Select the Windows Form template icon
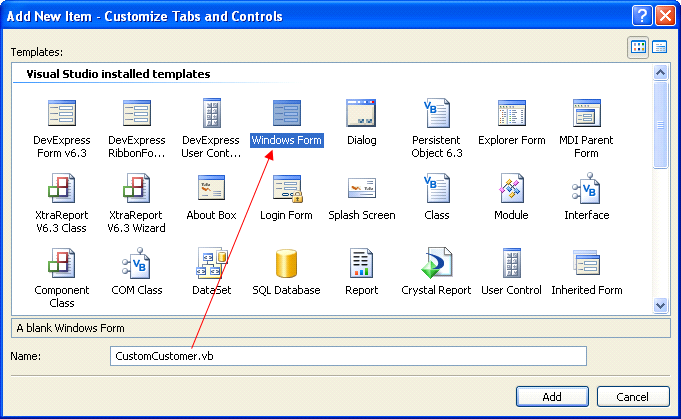681x419 pixels. 287,113
